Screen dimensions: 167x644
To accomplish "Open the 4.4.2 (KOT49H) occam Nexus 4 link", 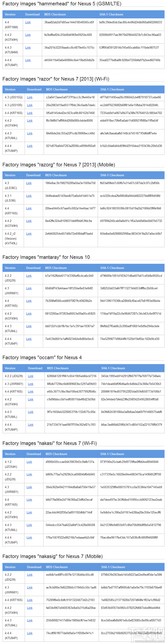I will (31, 399).
